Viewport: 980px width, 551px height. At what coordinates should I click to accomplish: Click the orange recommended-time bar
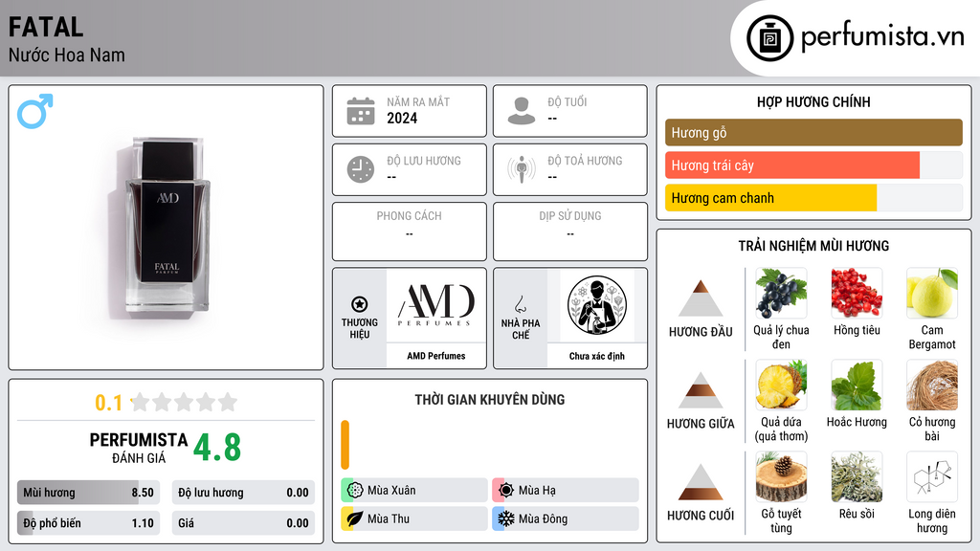(x=345, y=445)
